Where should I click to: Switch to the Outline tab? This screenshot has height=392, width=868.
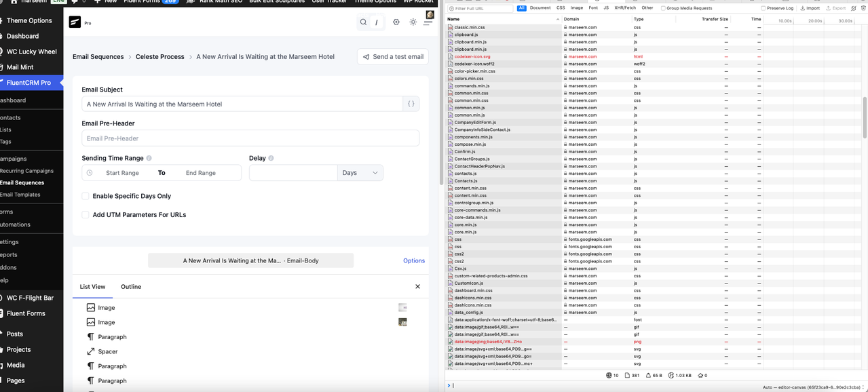tap(131, 287)
